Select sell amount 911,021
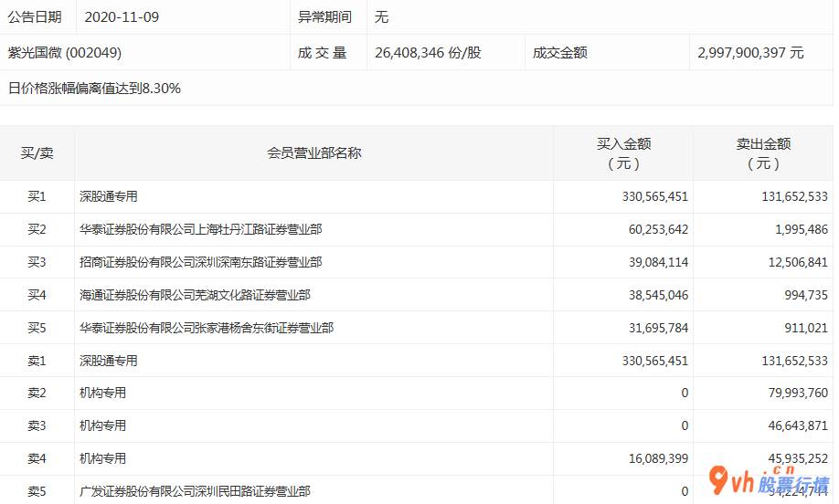The height and width of the screenshot is (504, 839). tap(806, 328)
